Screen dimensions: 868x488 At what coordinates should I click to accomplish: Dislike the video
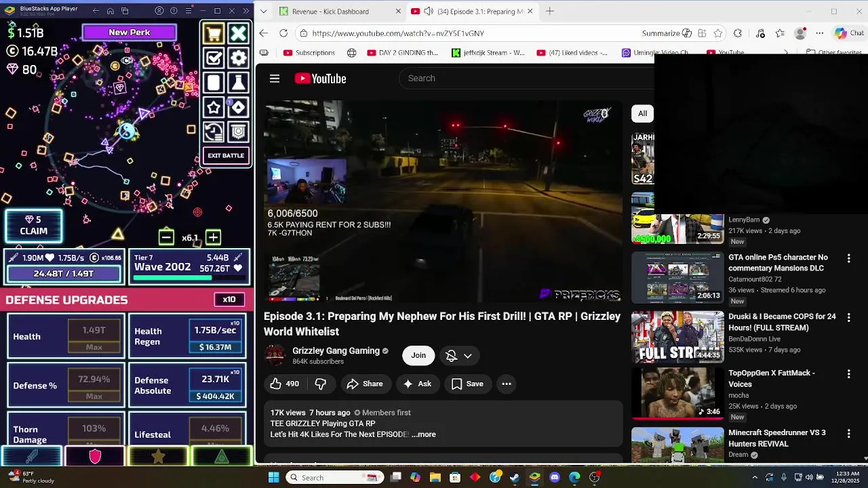point(321,384)
